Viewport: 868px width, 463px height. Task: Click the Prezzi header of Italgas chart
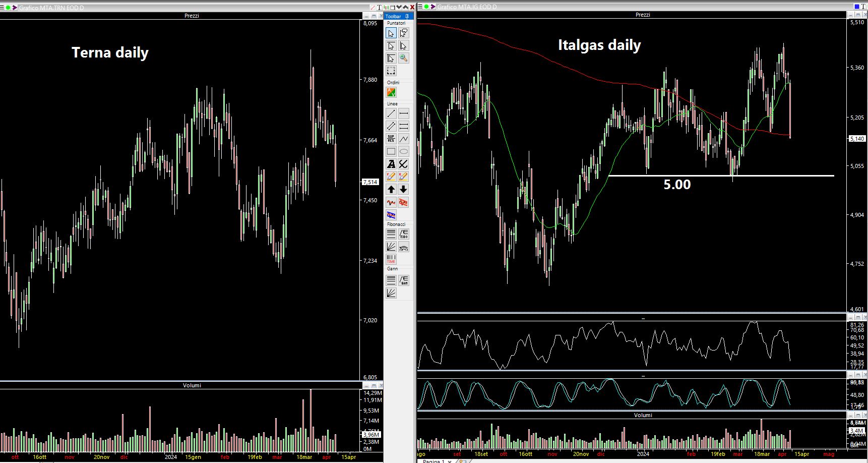(x=643, y=15)
